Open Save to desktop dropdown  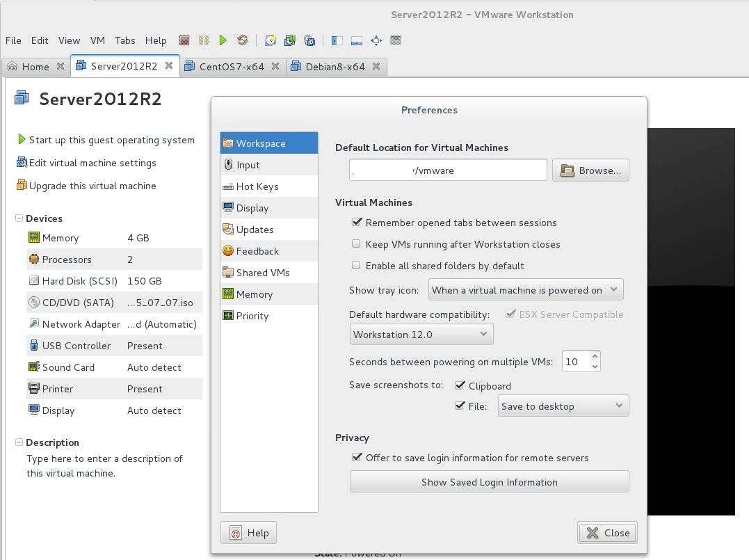563,406
